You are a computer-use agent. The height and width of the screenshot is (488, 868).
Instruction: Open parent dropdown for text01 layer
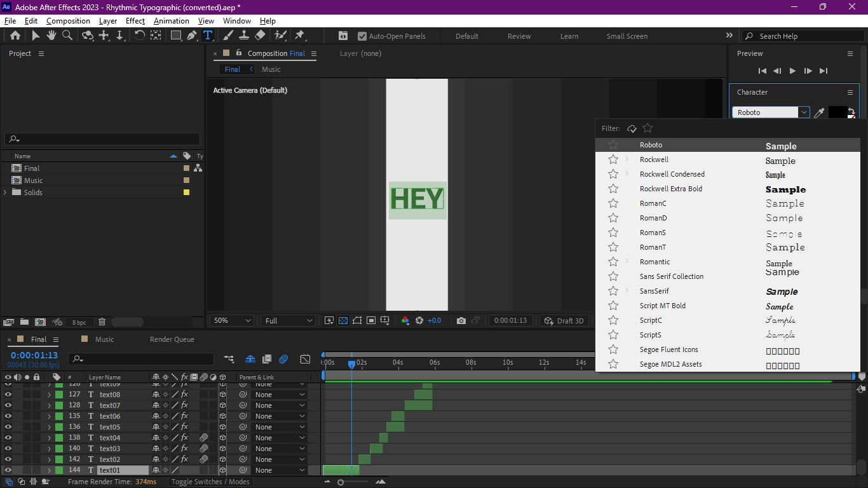(x=280, y=470)
